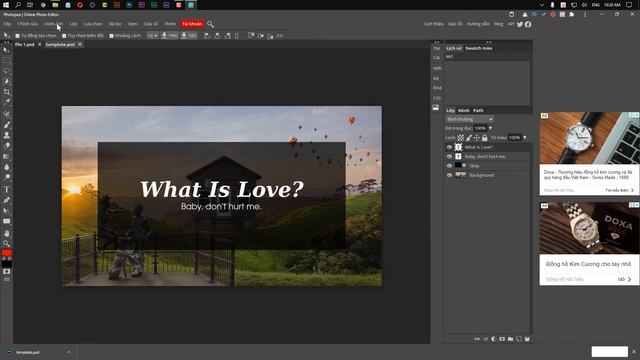Viewport: 640px width, 360px height.
Task: Toggle lock all padlock icon
Action: pyautogui.click(x=484, y=138)
